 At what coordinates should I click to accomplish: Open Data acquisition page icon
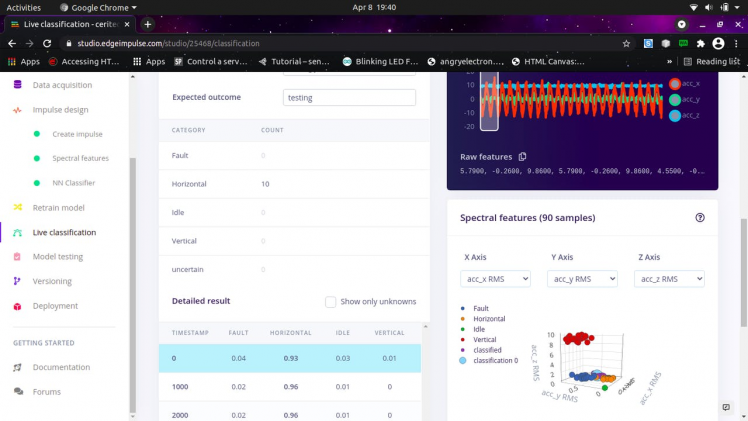[x=18, y=85]
